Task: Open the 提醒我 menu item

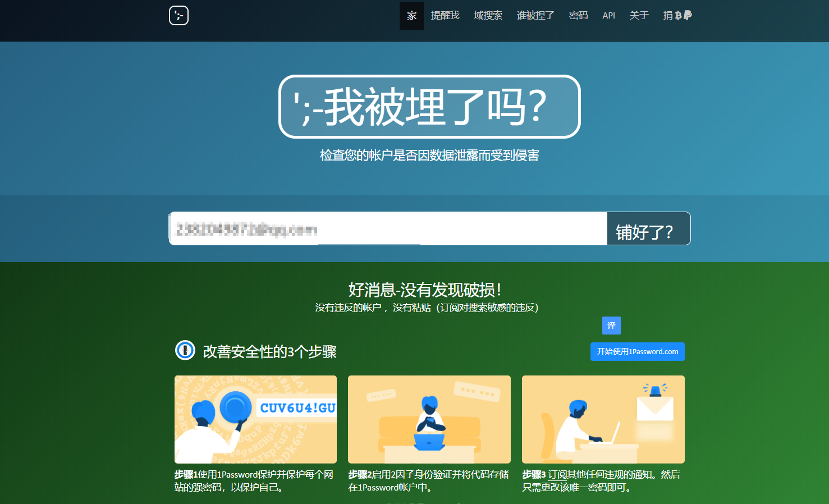Action: pyautogui.click(x=445, y=16)
